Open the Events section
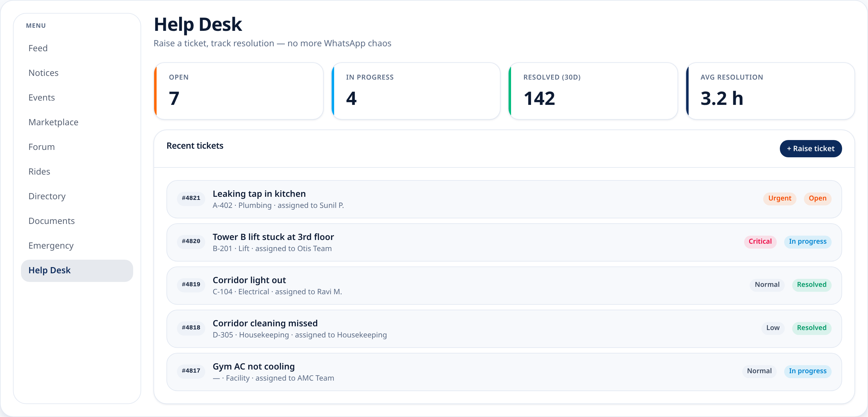 77,97
